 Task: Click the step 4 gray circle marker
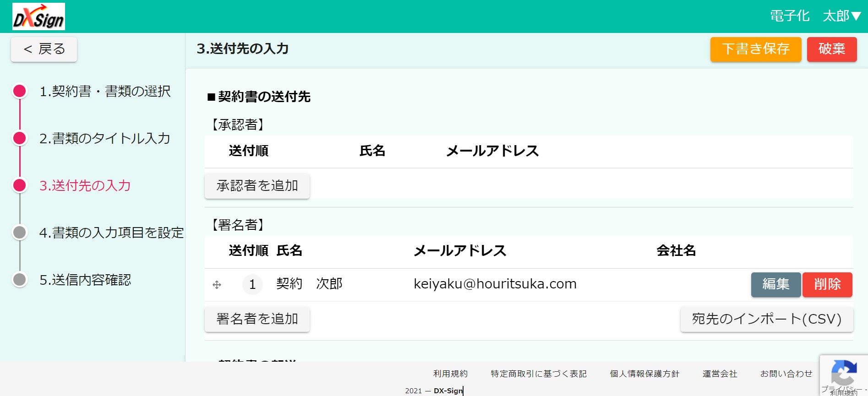[20, 233]
